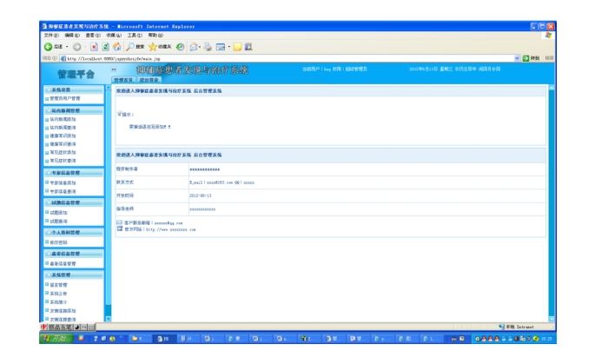Screen dimensions: 601x364
Task: Click the sidebar scrollbar down arrow
Action: pos(108,319)
